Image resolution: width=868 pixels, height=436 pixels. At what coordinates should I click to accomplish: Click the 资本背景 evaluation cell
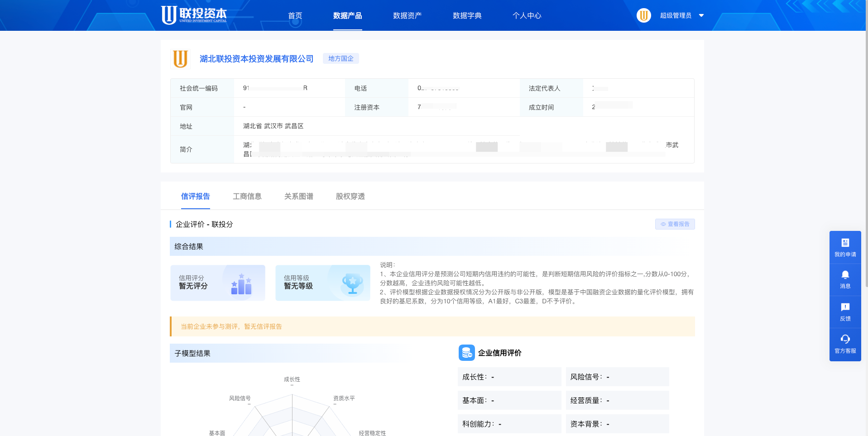618,424
